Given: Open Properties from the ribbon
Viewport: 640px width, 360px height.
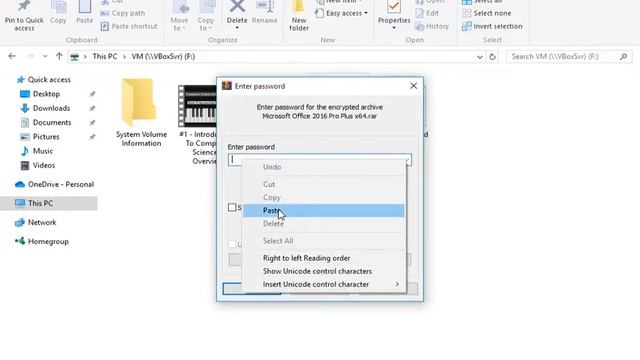Looking at the screenshot, I should (394, 16).
